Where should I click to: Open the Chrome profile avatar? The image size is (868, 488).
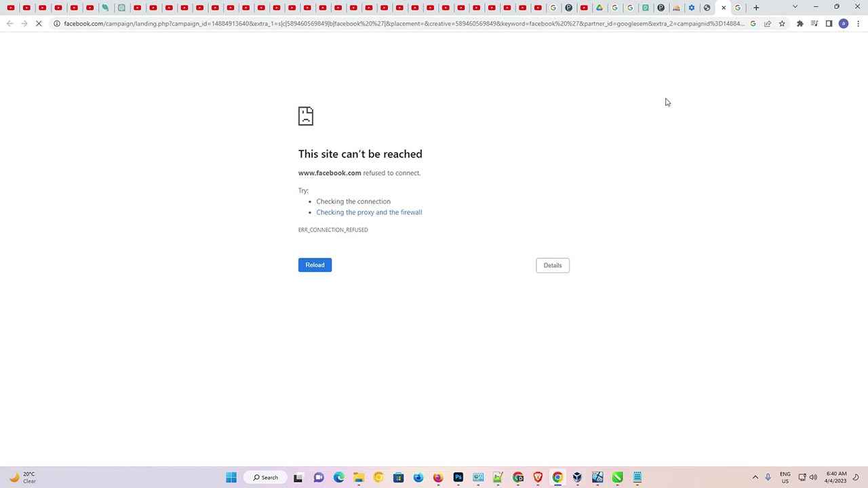[843, 24]
